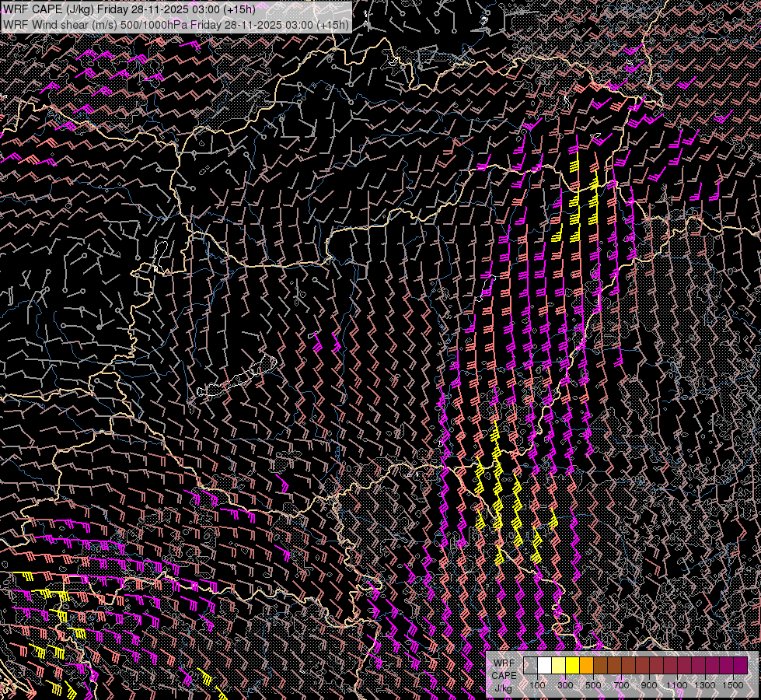Click the white swatch in CAPE legend
The image size is (761, 700).
[x=545, y=666]
